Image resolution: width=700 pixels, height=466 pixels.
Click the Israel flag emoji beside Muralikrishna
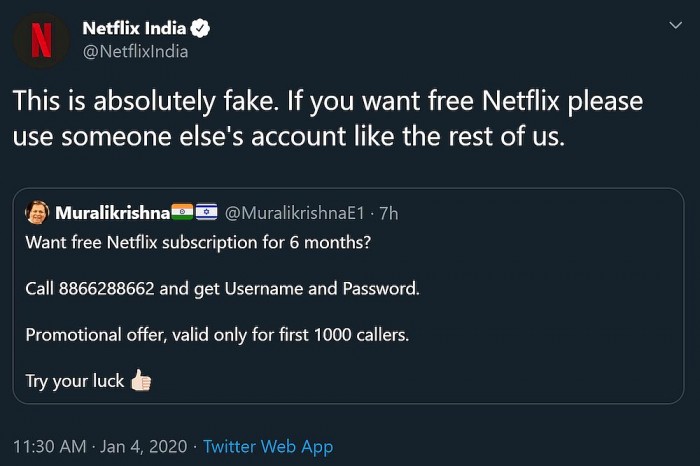[x=206, y=213]
